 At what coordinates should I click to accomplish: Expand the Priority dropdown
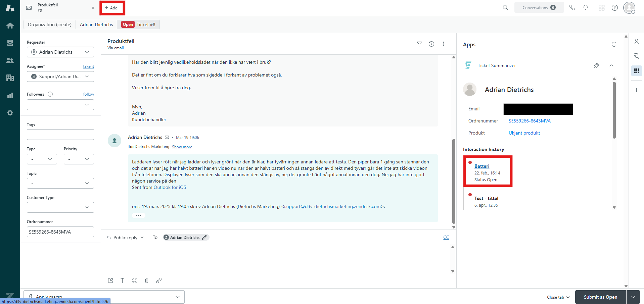tap(79, 159)
